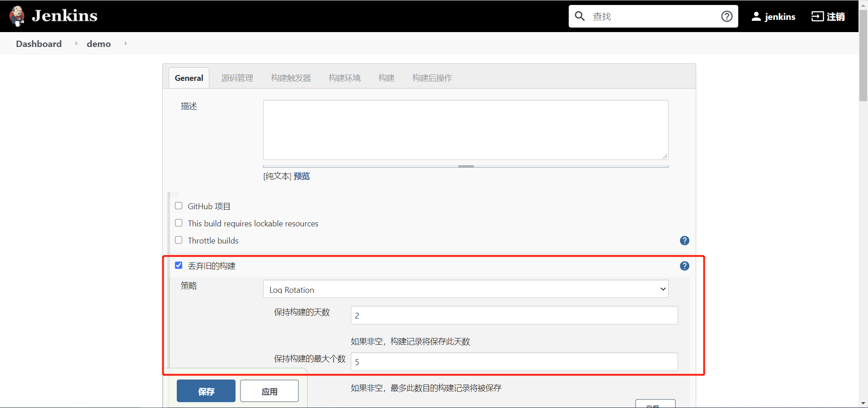Open search help via question mark icon
The height and width of the screenshot is (408, 868).
tap(726, 16)
